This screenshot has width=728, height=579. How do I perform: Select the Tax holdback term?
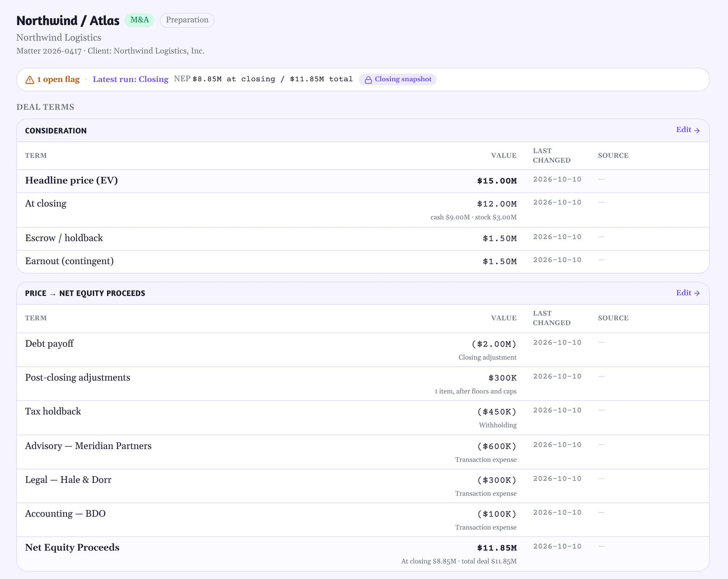[x=53, y=411]
